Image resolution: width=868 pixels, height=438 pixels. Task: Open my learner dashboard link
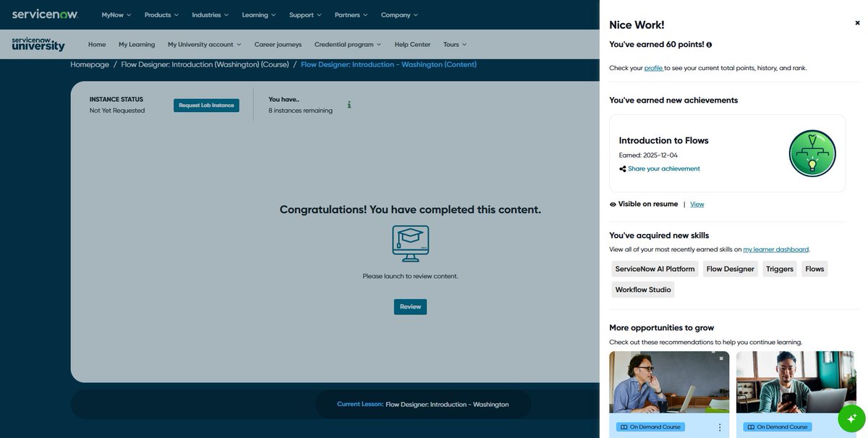pos(776,249)
